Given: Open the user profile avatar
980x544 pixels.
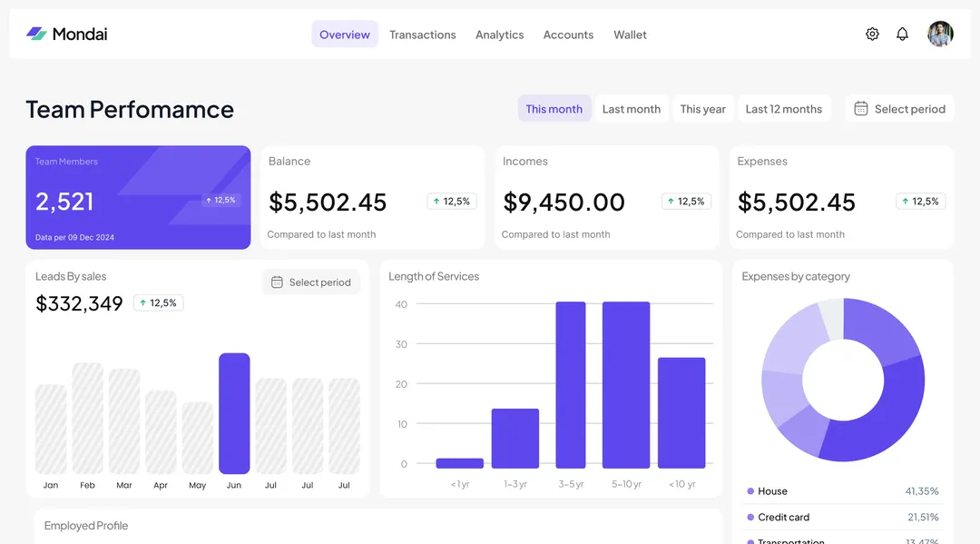Looking at the screenshot, I should [x=940, y=35].
